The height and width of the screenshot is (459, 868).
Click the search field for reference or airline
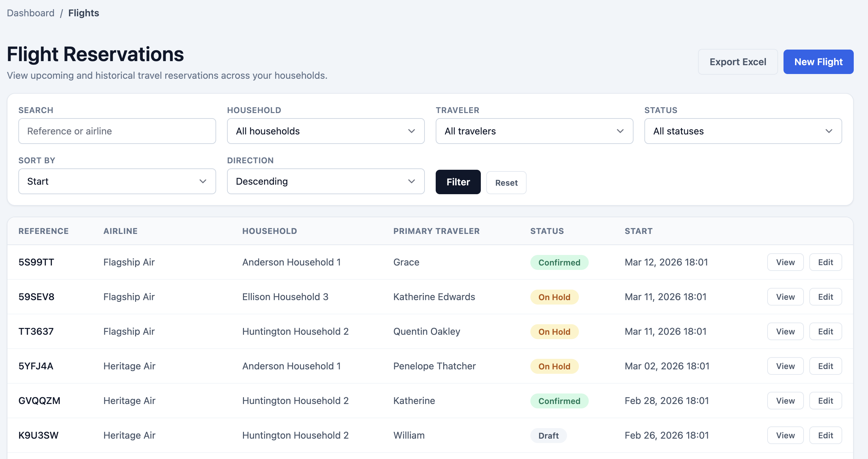(x=117, y=131)
